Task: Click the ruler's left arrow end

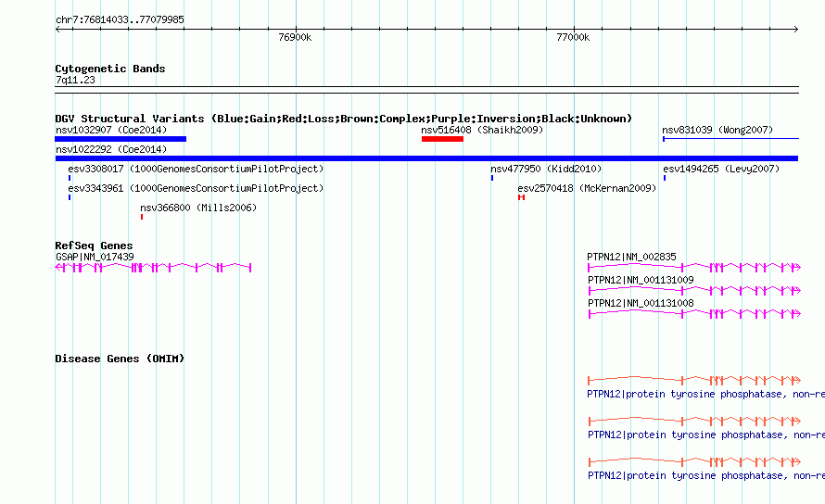Action: pyautogui.click(x=57, y=30)
